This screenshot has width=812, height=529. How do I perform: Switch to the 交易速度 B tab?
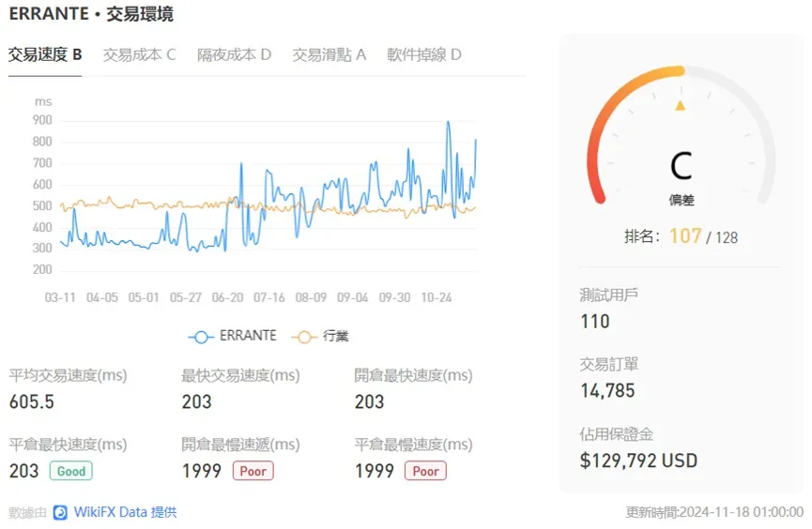tap(45, 54)
